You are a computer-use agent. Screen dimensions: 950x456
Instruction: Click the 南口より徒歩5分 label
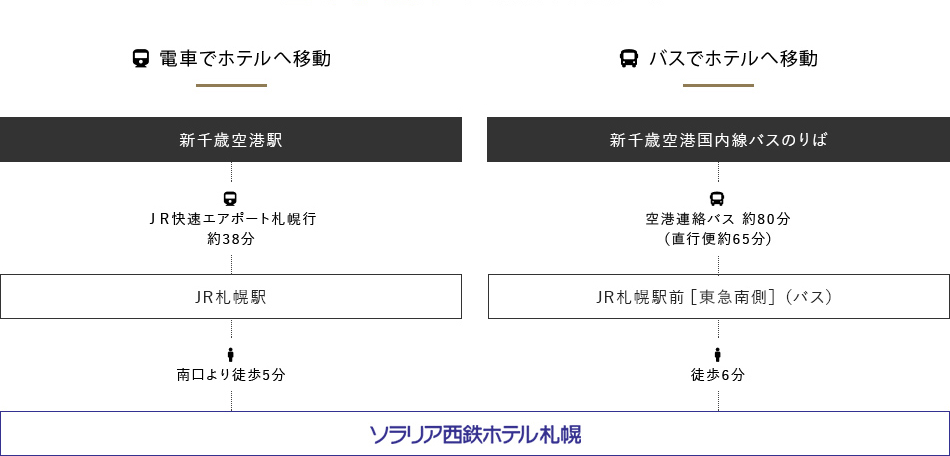point(231,375)
